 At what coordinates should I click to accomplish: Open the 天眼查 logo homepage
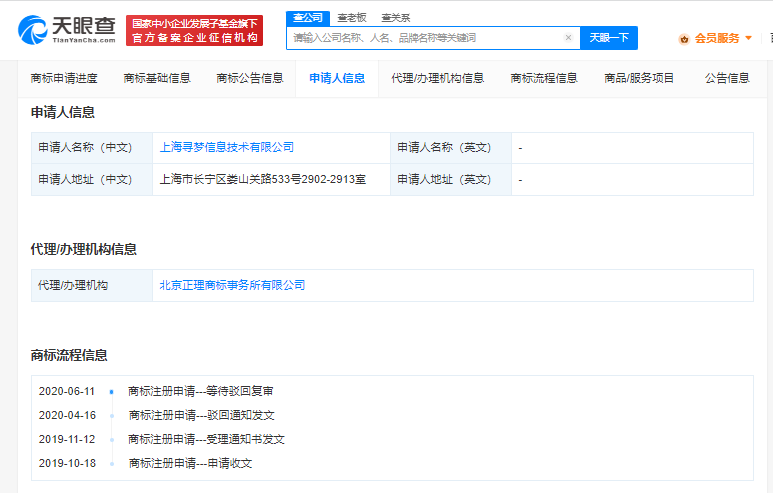click(x=67, y=30)
